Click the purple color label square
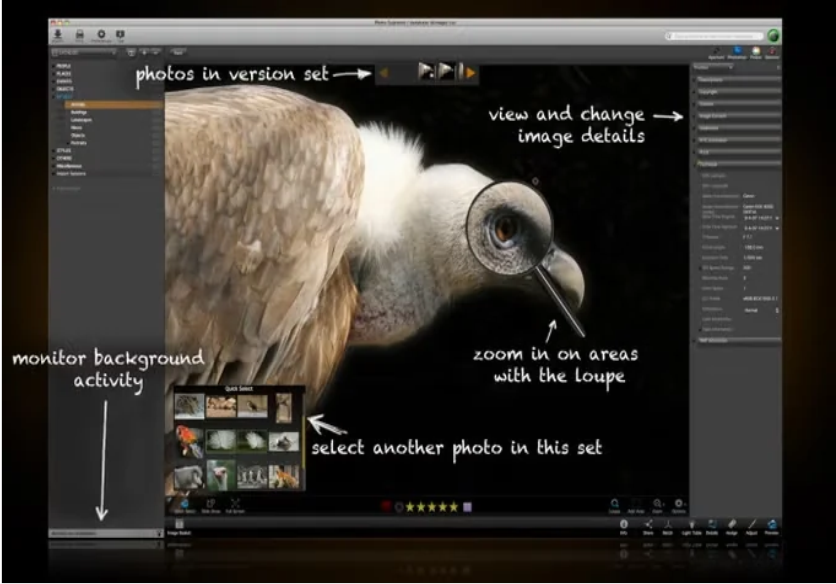 [468, 507]
